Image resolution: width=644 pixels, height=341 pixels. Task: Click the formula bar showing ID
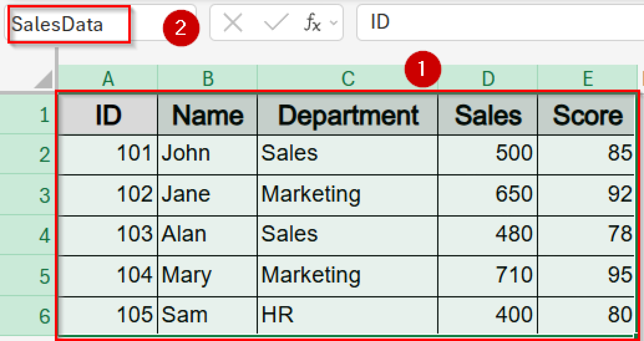pos(472,22)
